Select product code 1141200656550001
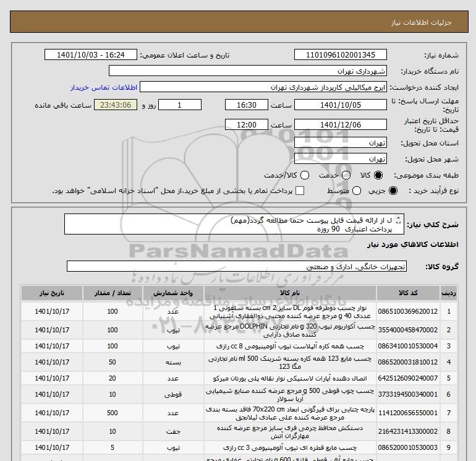The width and height of the screenshot is (476, 461). pyautogui.click(x=408, y=413)
